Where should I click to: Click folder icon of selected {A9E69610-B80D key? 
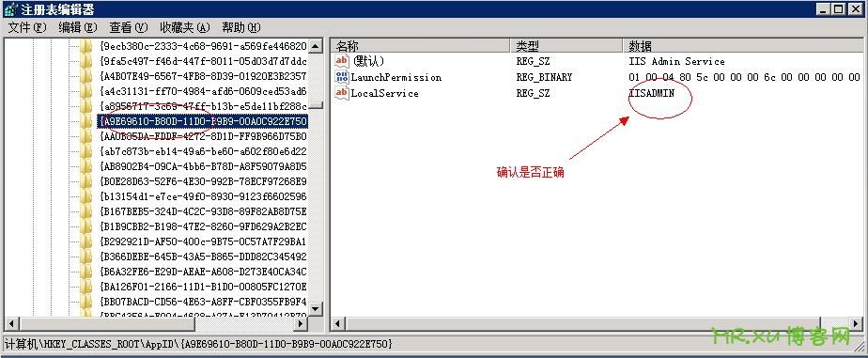pos(85,120)
